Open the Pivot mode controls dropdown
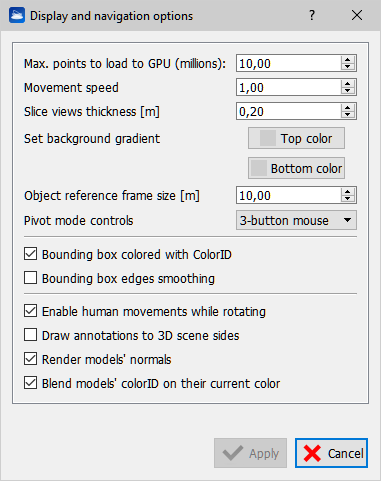Screen dimensions: 381x481 (x=296, y=220)
